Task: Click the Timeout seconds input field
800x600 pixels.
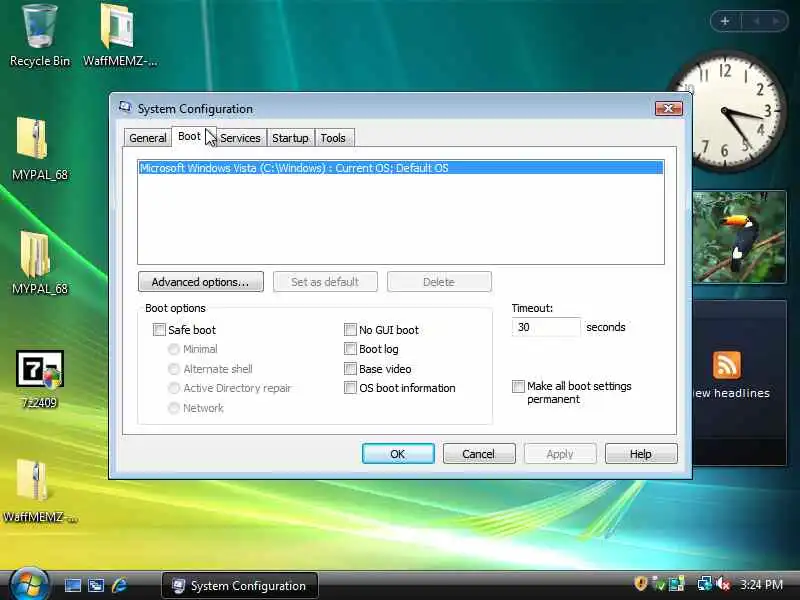Action: pyautogui.click(x=546, y=327)
